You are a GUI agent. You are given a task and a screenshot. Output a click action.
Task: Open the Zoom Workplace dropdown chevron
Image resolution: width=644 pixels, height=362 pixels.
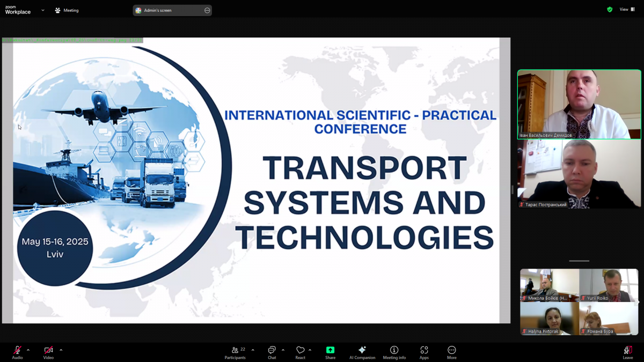43,10
